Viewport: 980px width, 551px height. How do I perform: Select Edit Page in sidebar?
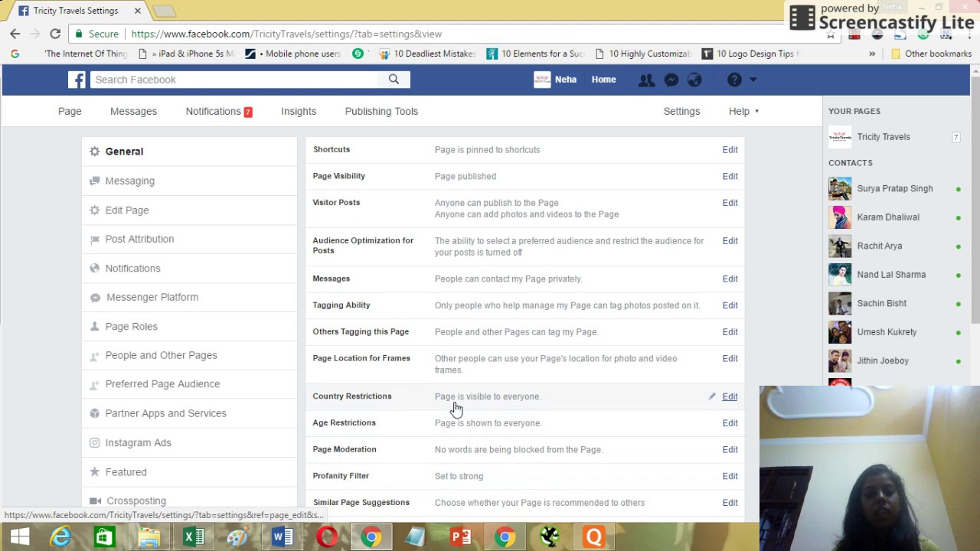pyautogui.click(x=189, y=210)
